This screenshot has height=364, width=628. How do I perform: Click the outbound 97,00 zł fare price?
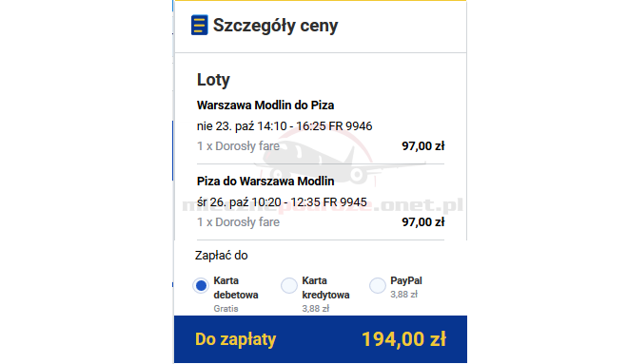422,146
